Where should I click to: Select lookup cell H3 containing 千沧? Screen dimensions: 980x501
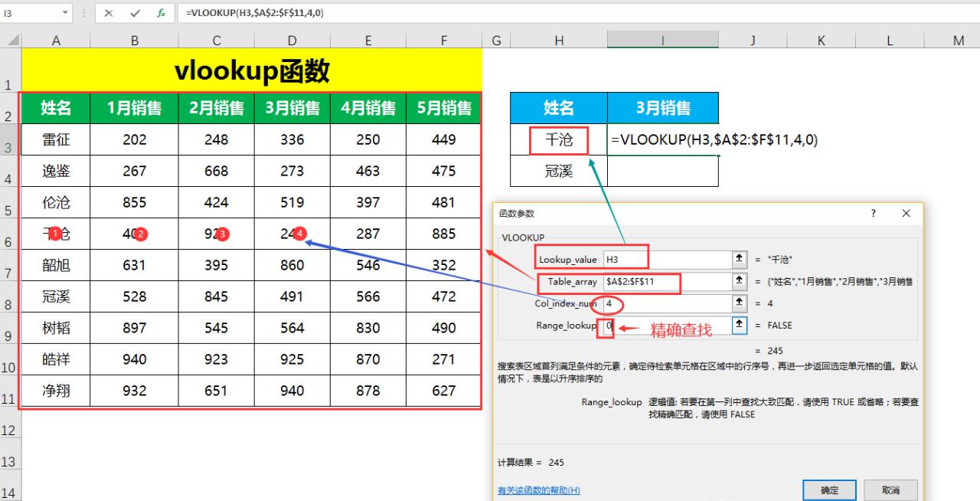[559, 140]
